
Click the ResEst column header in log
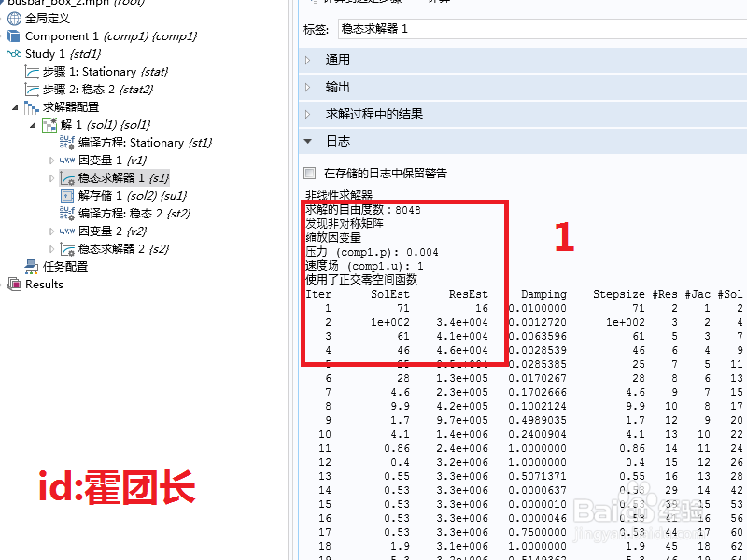469,294
